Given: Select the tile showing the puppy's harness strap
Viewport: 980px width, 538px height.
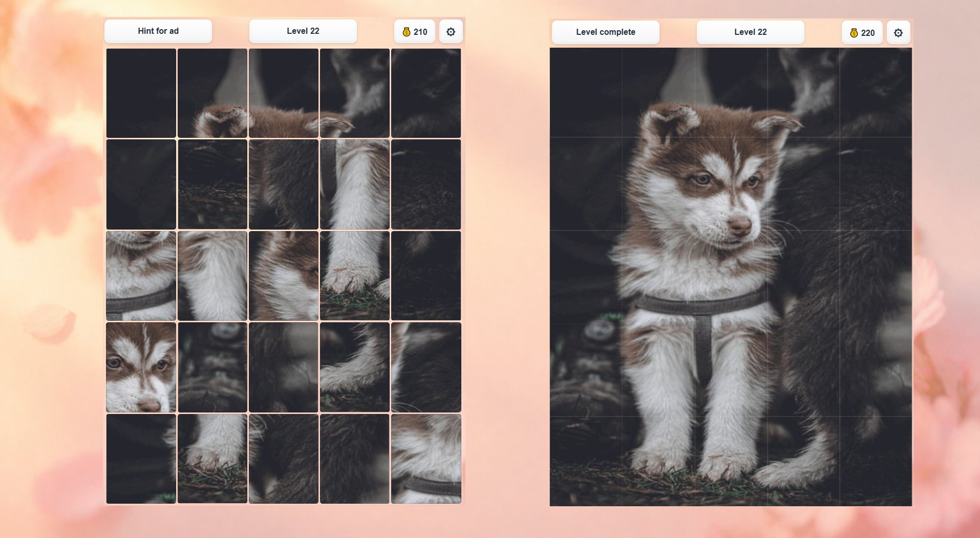Looking at the screenshot, I should (x=140, y=276).
